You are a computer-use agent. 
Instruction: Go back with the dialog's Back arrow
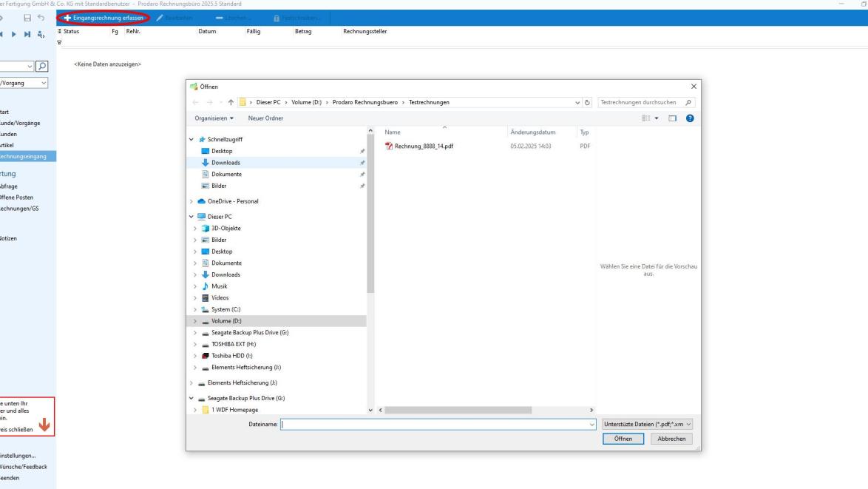pos(195,102)
